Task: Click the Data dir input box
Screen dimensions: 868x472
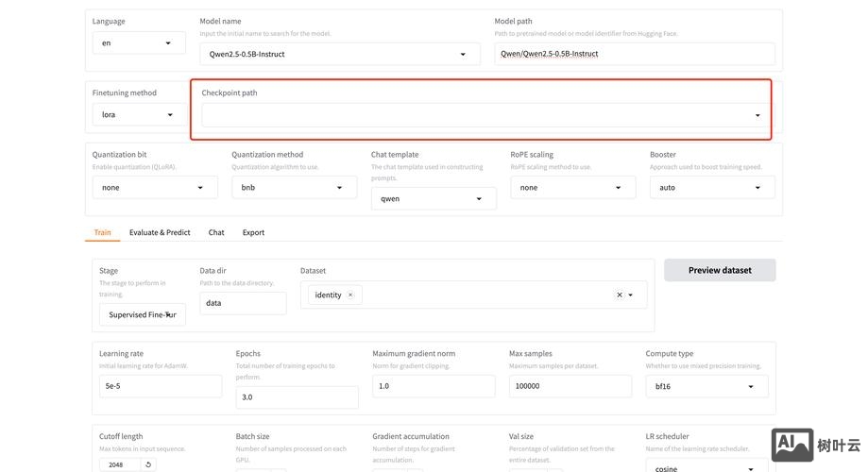Action: click(243, 303)
